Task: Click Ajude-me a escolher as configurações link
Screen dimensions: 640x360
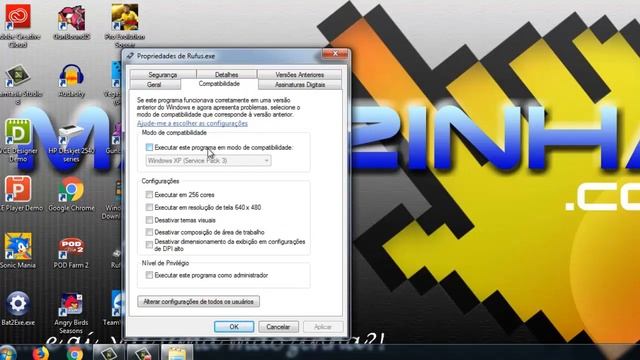Action: pos(192,123)
